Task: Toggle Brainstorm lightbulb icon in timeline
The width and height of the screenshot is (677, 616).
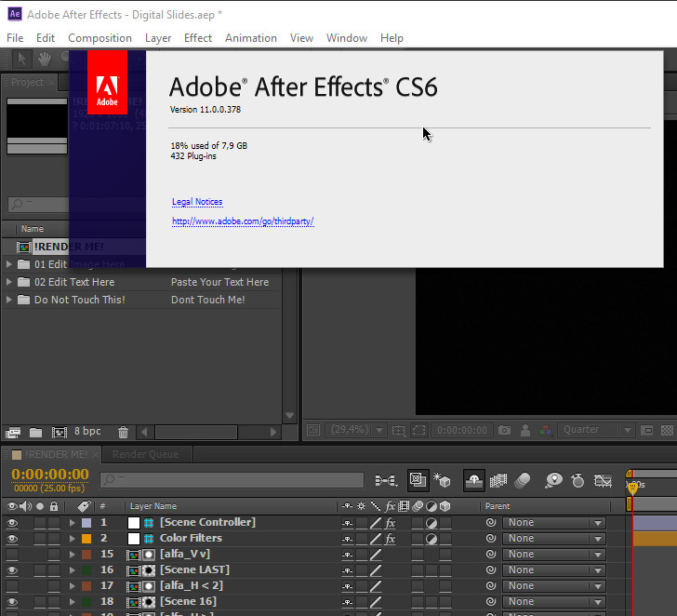Action: pos(554,480)
